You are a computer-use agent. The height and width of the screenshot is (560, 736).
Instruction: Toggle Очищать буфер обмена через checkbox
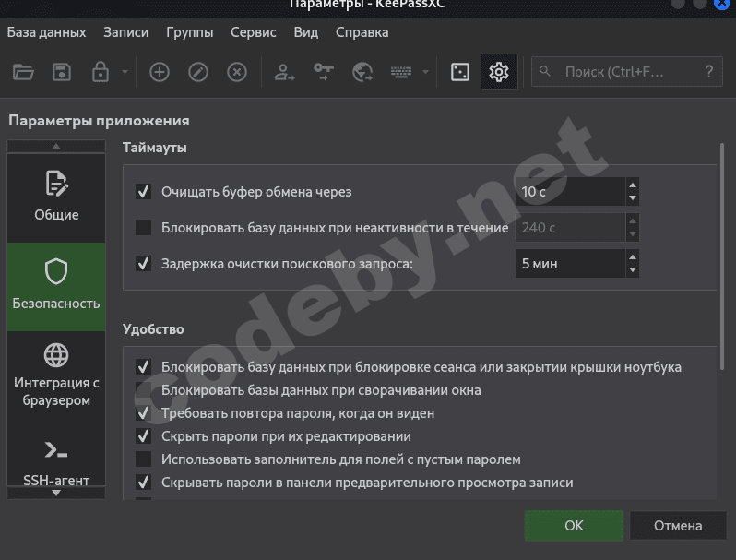pos(143,192)
